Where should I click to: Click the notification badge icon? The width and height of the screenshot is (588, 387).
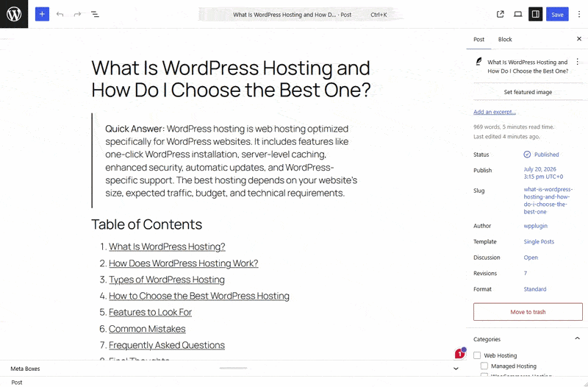pyautogui.click(x=460, y=353)
